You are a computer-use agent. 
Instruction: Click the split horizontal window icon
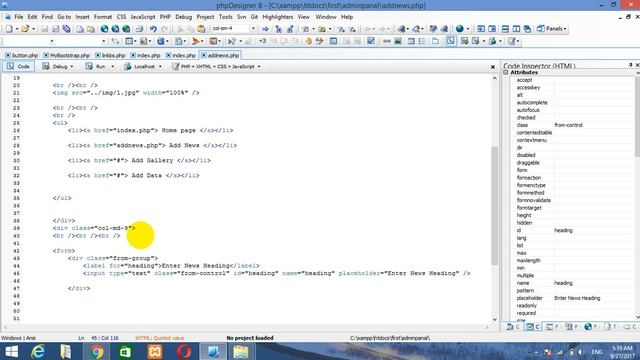point(505,29)
